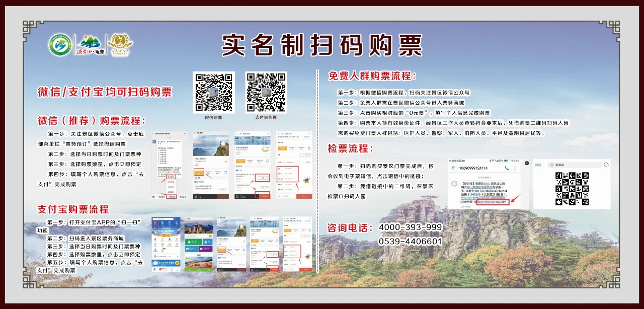Click the caption 微信购票 under the QR code
This screenshot has width=644, height=309.
point(213,117)
